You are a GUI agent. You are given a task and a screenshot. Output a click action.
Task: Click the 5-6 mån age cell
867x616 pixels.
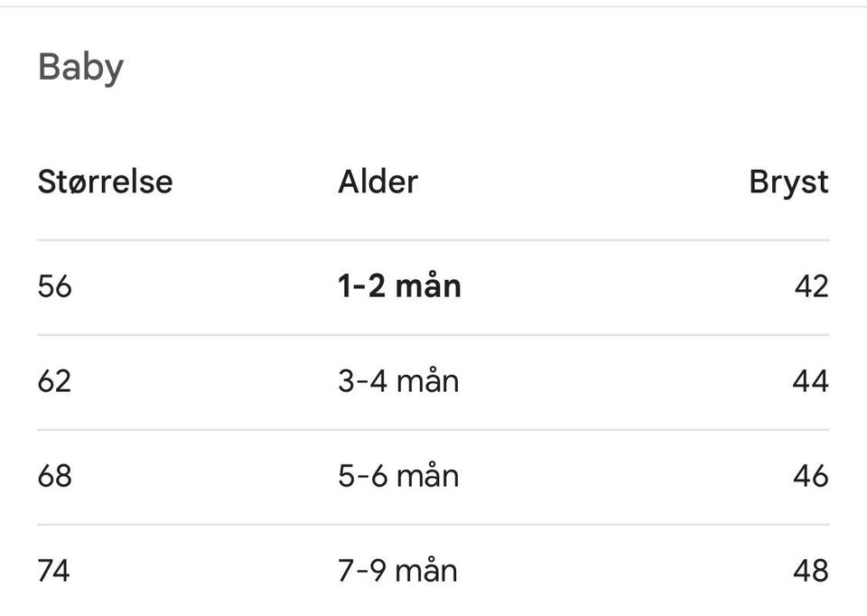coord(398,475)
